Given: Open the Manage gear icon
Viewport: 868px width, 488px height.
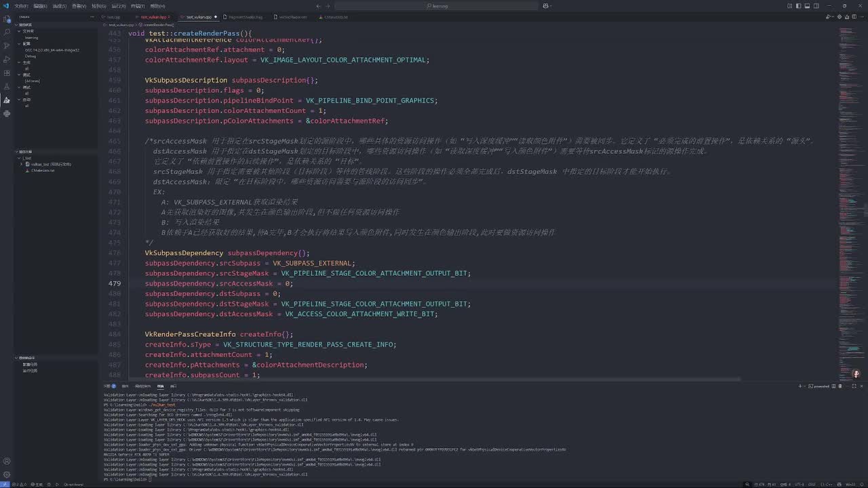Looking at the screenshot, I should point(7,475).
